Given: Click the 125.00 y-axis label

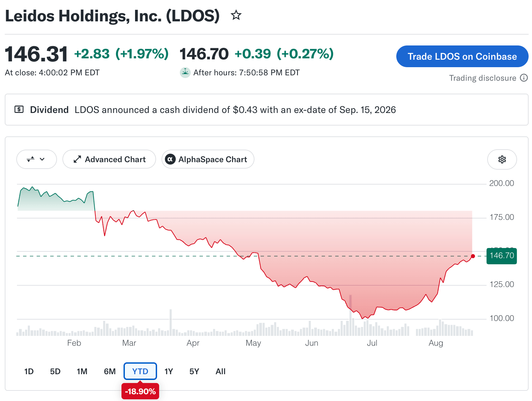Looking at the screenshot, I should (x=501, y=284).
